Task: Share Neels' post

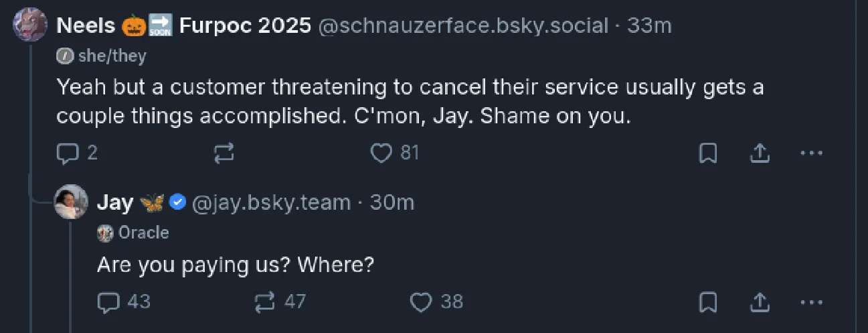Action: point(759,153)
